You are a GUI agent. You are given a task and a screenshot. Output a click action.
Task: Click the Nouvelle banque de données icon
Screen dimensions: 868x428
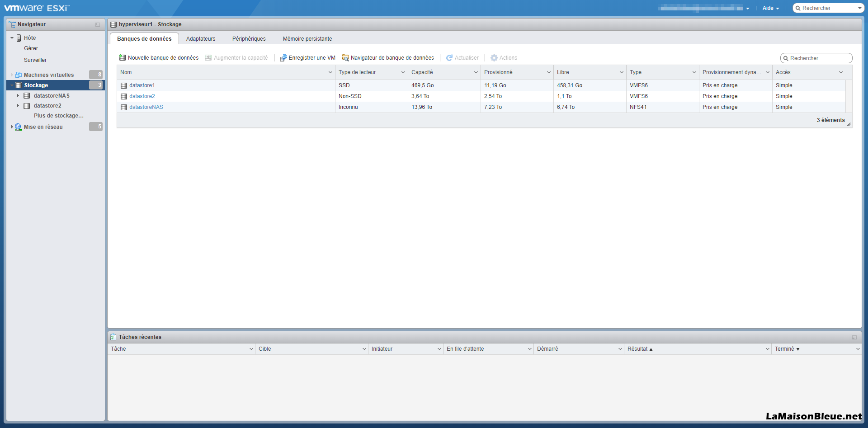click(x=122, y=58)
